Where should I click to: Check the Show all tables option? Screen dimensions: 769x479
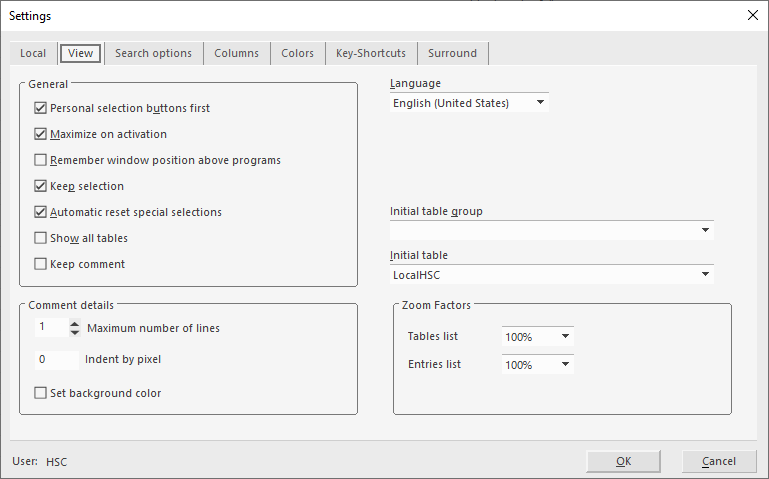41,238
